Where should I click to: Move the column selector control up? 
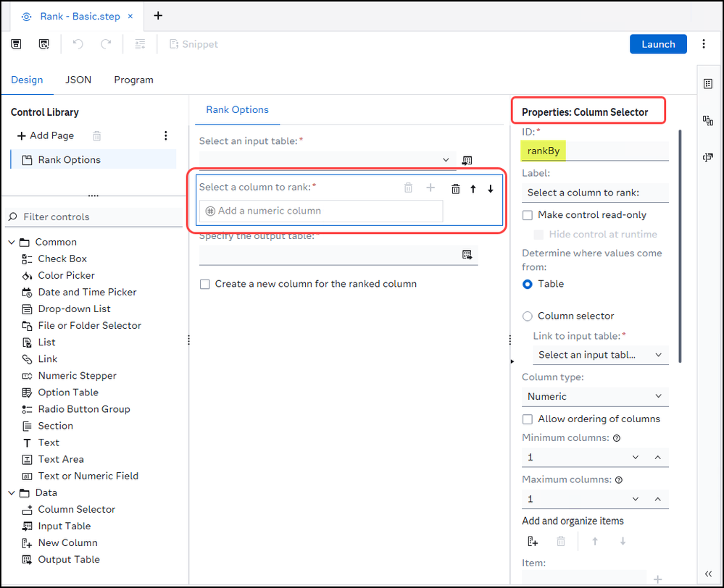pos(473,188)
